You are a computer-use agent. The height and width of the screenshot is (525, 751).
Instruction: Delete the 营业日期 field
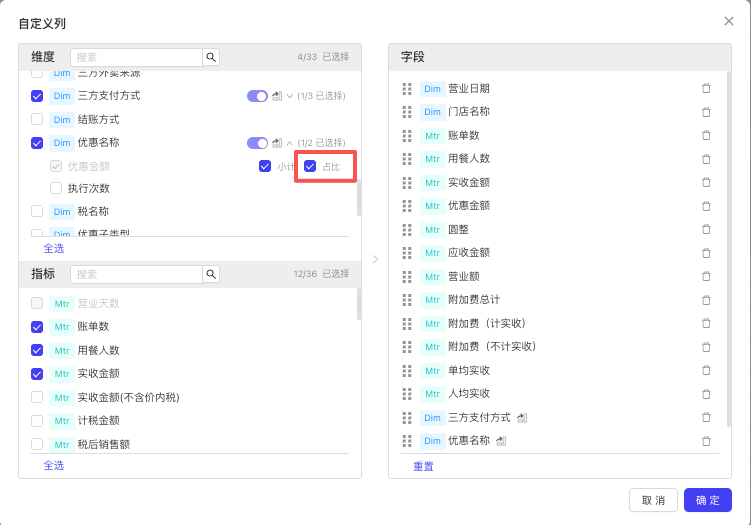[x=706, y=88]
